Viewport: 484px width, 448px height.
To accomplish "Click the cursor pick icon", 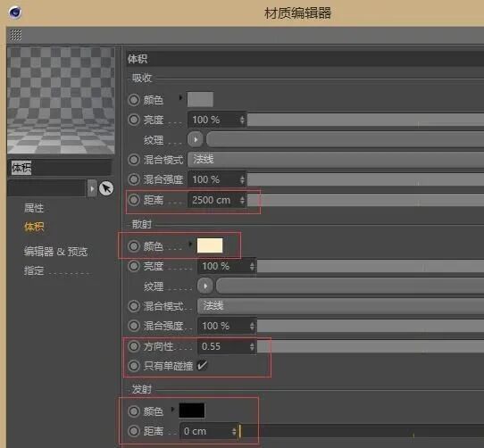I will [106, 188].
